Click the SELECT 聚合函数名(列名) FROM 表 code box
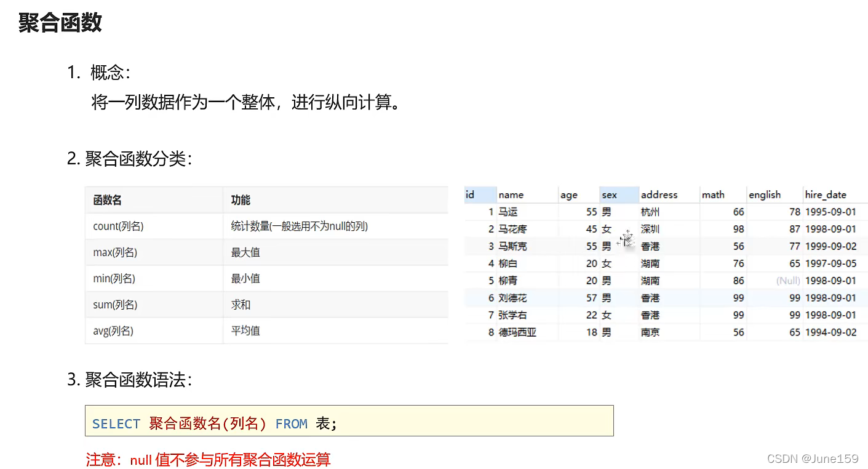This screenshot has width=868, height=469. pos(349,420)
